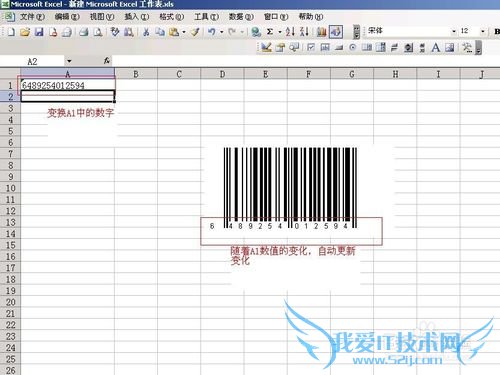Expand the font size dropdown
This screenshot has height=375, width=500.
point(483,31)
